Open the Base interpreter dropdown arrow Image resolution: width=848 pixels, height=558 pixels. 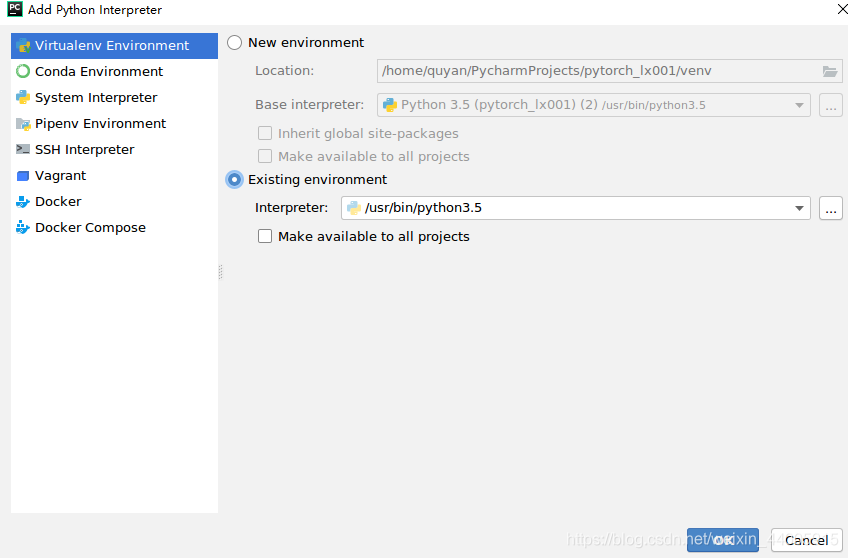click(799, 105)
